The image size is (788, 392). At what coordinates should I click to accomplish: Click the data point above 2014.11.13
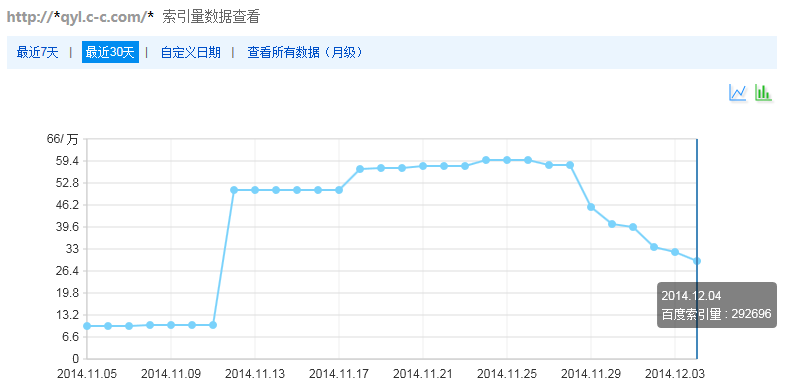tap(255, 190)
